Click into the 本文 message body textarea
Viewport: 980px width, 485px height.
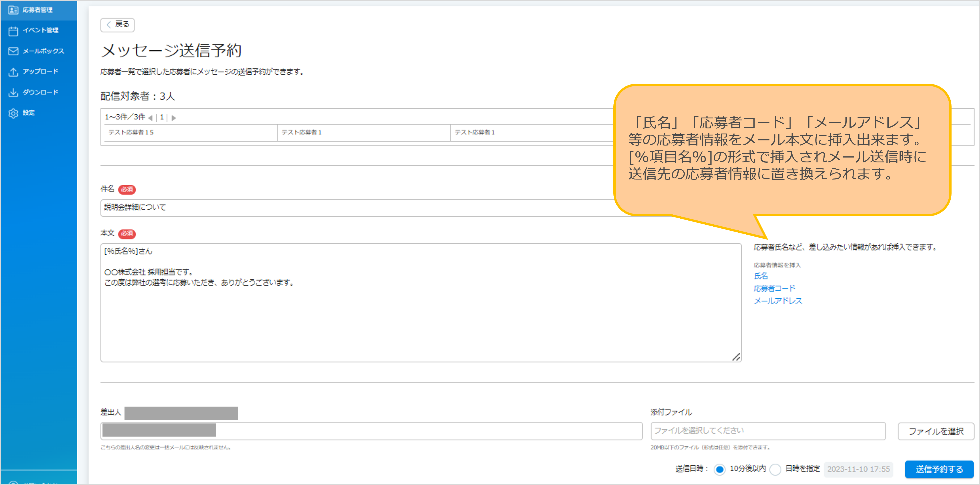421,303
